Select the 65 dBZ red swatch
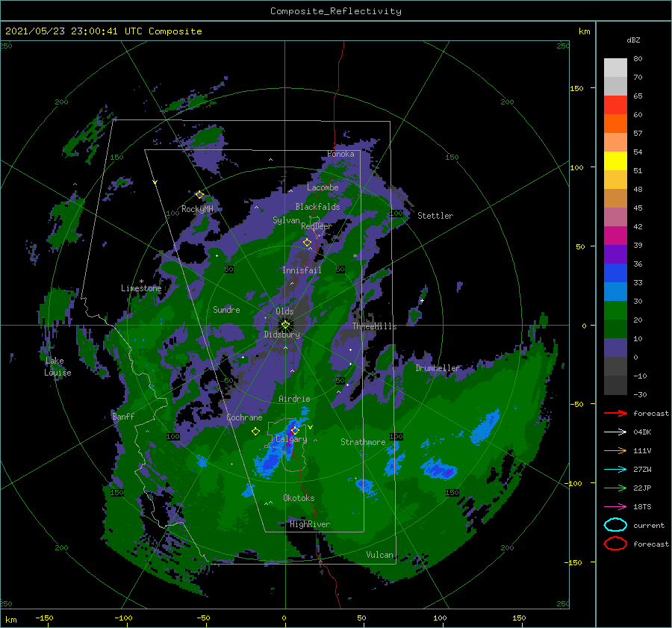 (615, 105)
